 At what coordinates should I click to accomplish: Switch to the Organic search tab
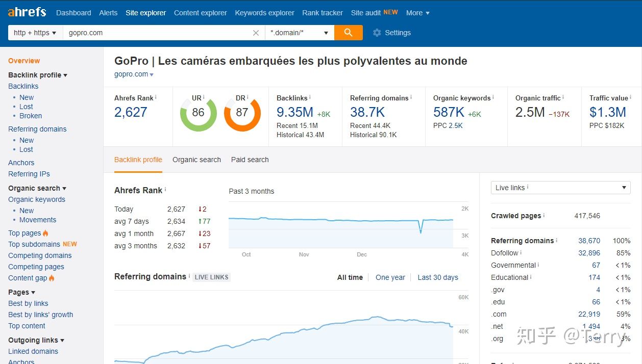(x=196, y=160)
